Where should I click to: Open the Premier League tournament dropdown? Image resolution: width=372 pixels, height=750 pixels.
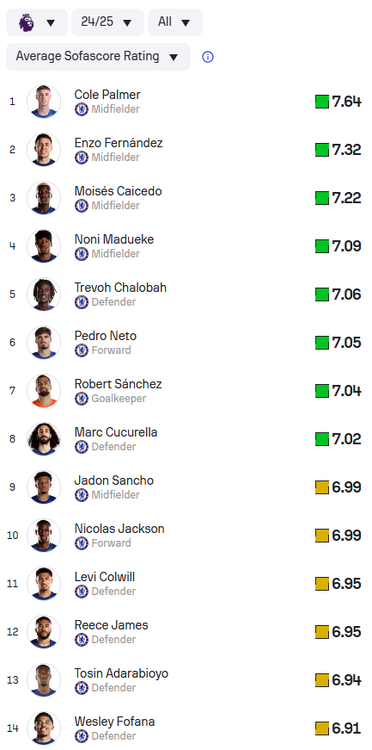tap(37, 22)
